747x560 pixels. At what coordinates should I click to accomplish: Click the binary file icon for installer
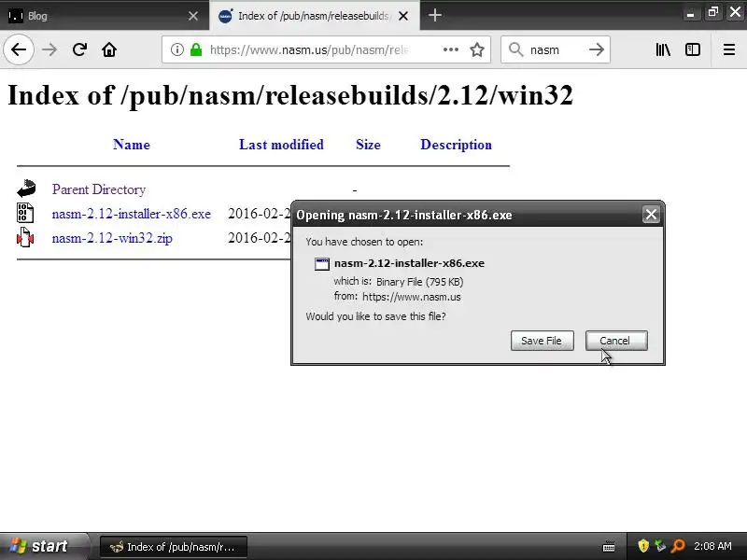coord(25,213)
